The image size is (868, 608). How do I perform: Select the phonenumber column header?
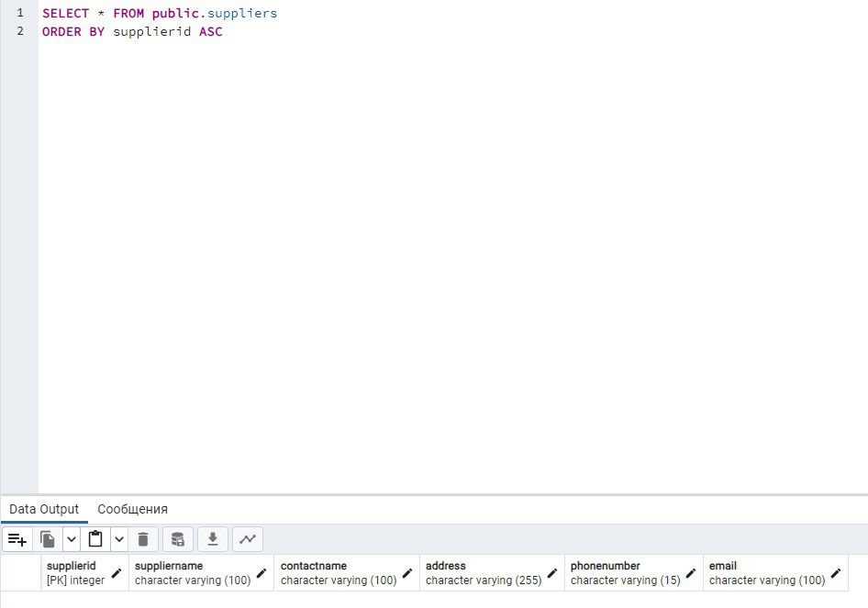(x=624, y=573)
